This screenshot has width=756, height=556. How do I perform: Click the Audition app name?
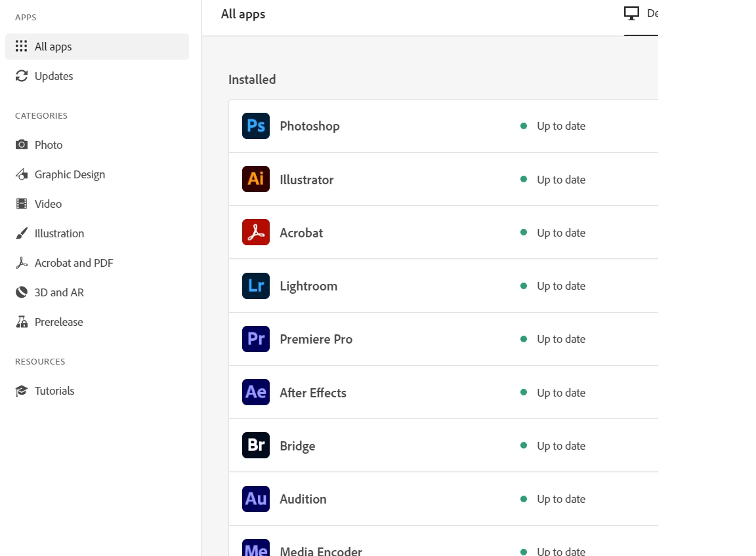click(303, 499)
